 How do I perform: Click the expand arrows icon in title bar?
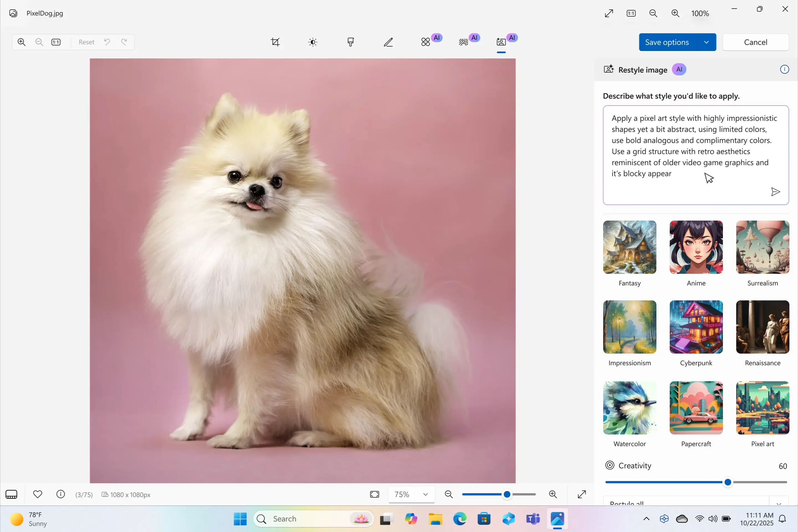coord(609,13)
